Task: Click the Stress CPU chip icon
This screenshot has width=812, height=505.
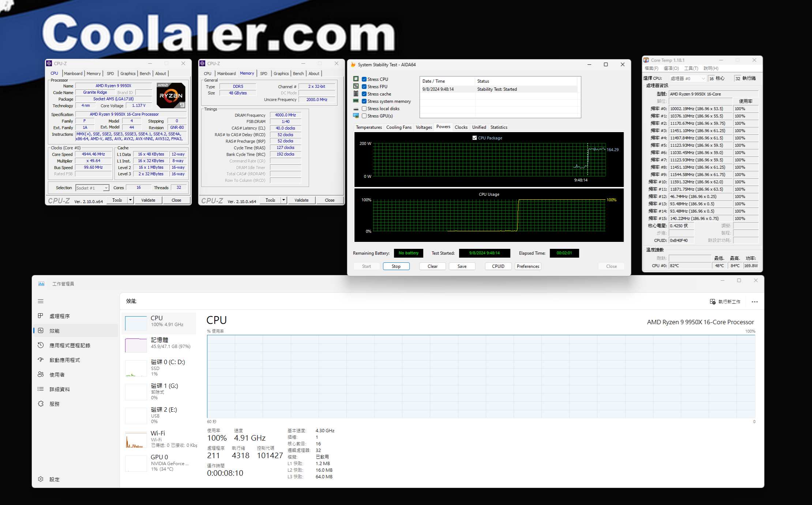Action: pyautogui.click(x=356, y=79)
